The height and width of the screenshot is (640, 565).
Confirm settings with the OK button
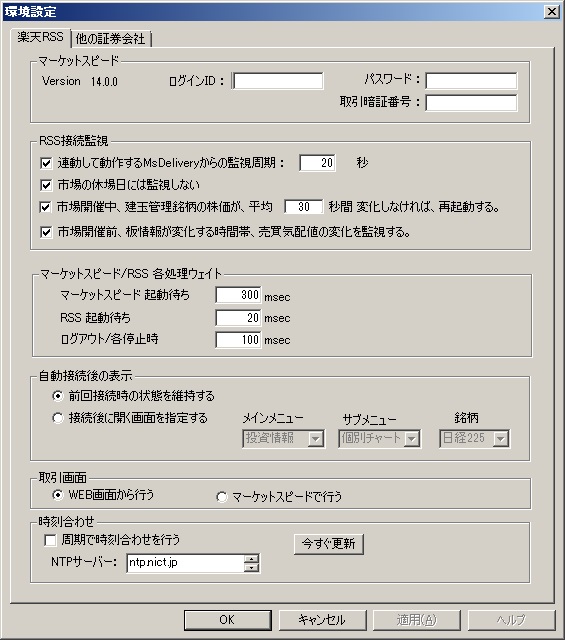click(x=228, y=620)
